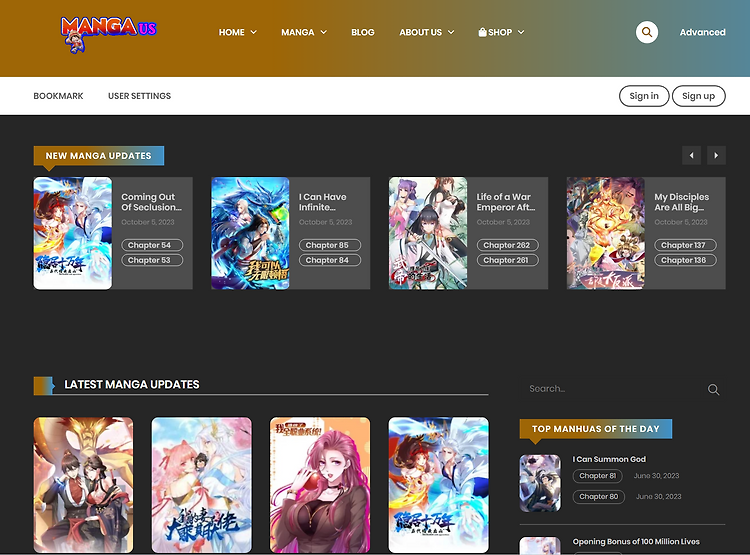Go to the Blog page
Screen dimensions: 750x555
(363, 32)
